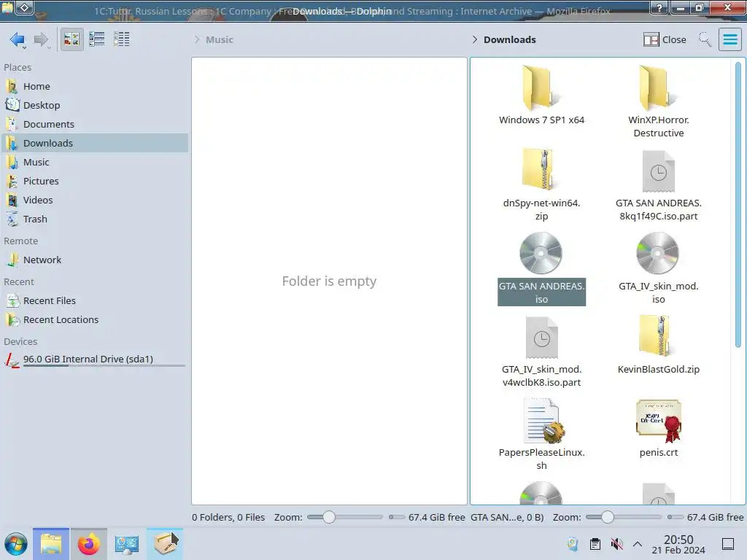Switch to Icons view mode

click(72, 39)
